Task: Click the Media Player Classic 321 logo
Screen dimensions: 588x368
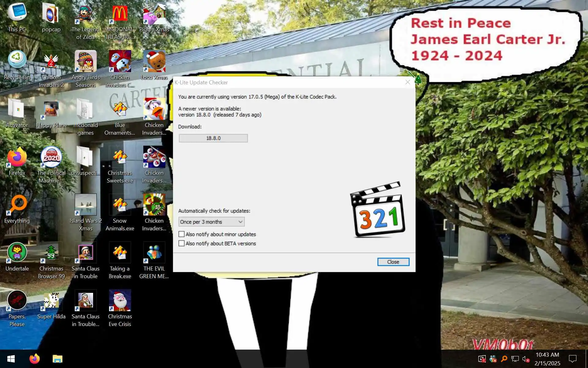Action: (x=378, y=210)
